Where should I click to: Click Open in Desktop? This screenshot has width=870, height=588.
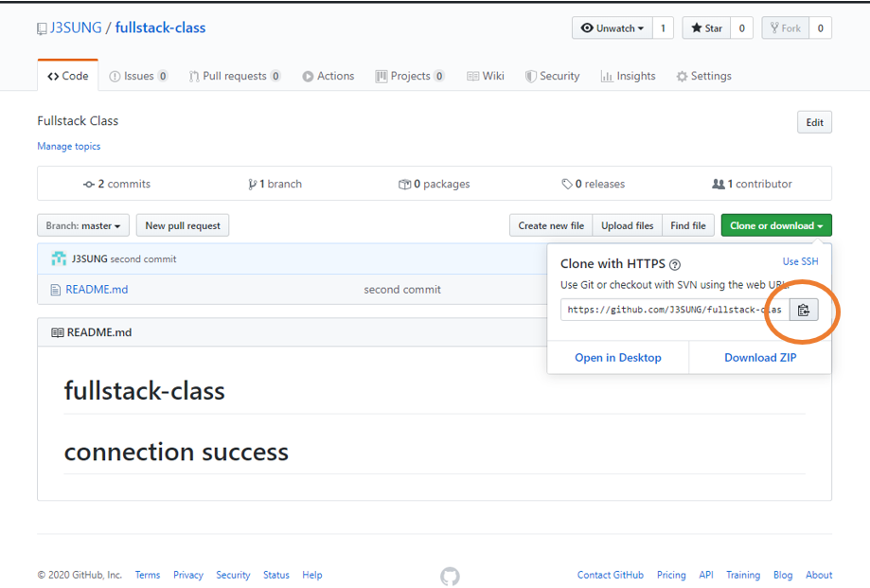click(x=618, y=358)
